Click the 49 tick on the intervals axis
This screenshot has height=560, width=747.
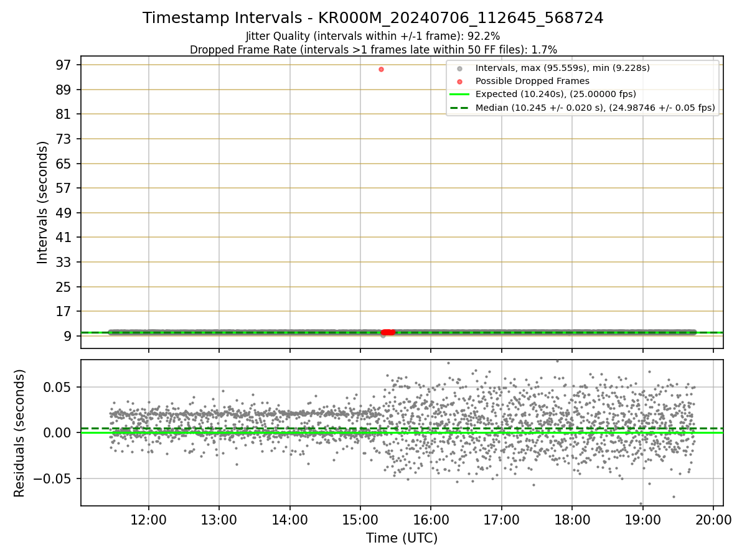point(65,213)
